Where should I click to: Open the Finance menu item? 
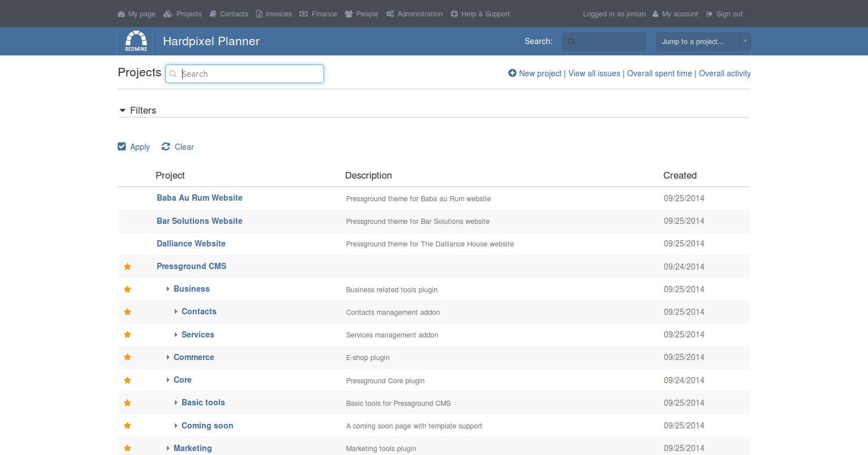(324, 14)
